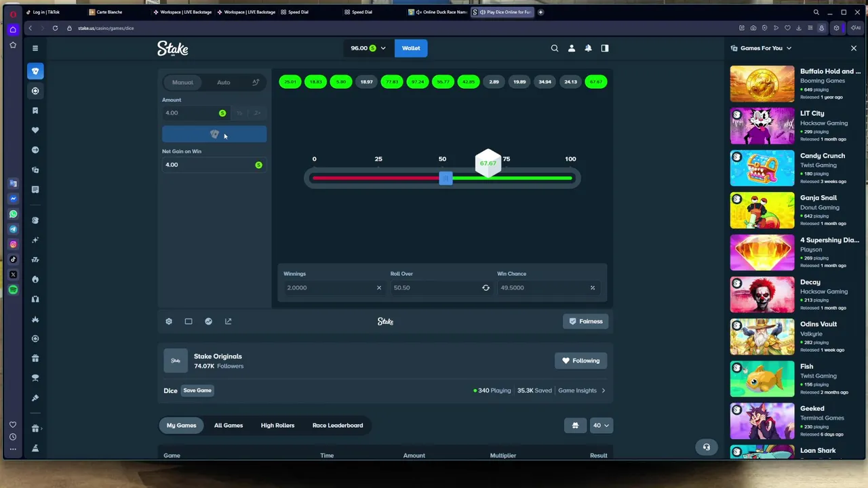Screen dimensions: 868x488
Task: Click the strategy chart icon next to Auto
Action: tap(256, 82)
